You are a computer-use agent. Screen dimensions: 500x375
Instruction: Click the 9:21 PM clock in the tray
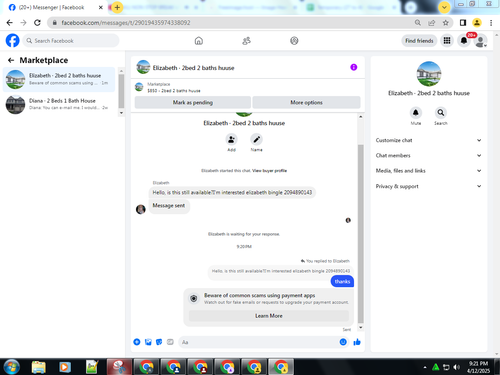pos(478,364)
